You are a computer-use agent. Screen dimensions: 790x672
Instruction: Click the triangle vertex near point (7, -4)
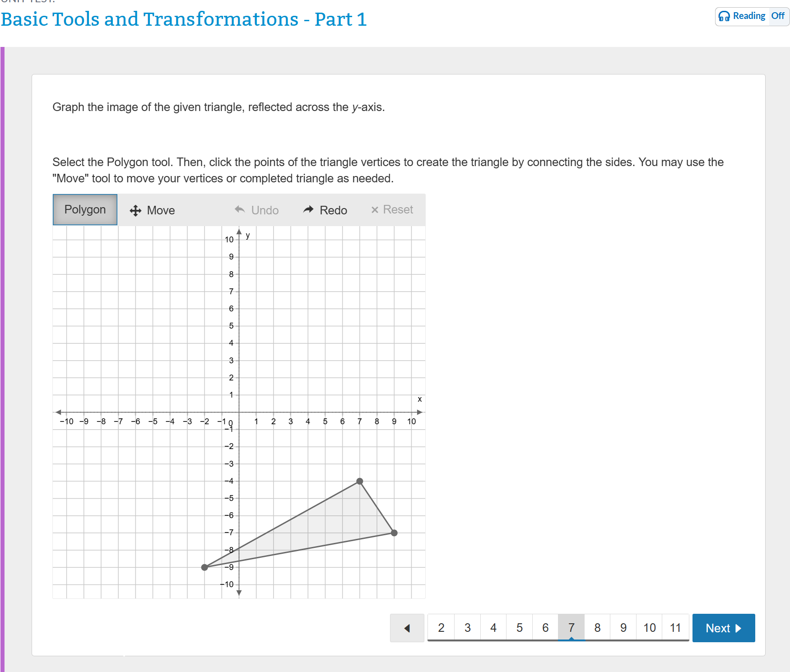pos(359,481)
